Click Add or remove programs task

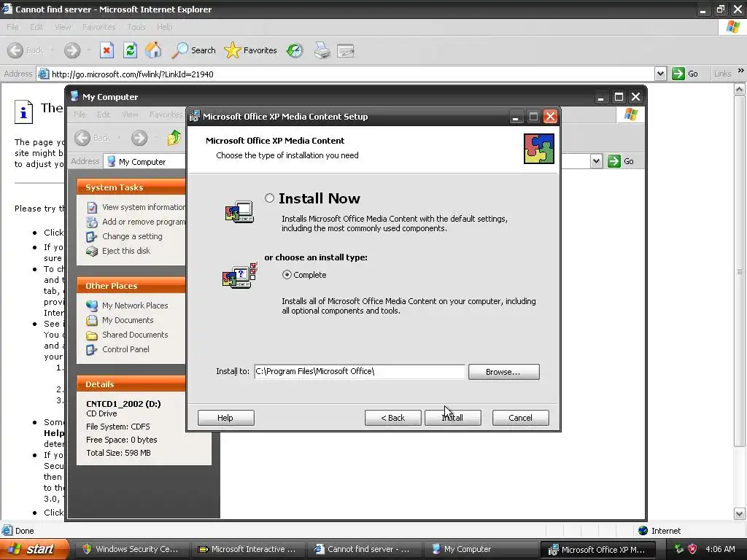tap(136, 222)
